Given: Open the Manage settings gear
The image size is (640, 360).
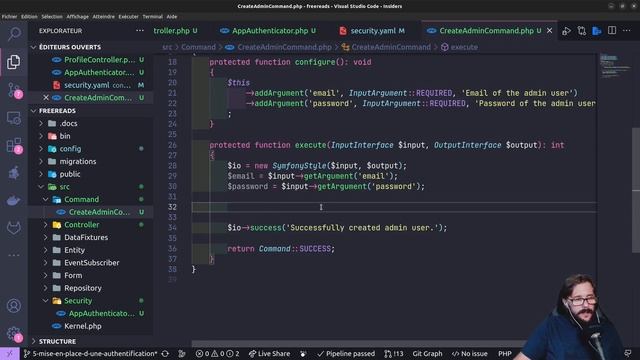Looking at the screenshot, I should click(x=14, y=333).
